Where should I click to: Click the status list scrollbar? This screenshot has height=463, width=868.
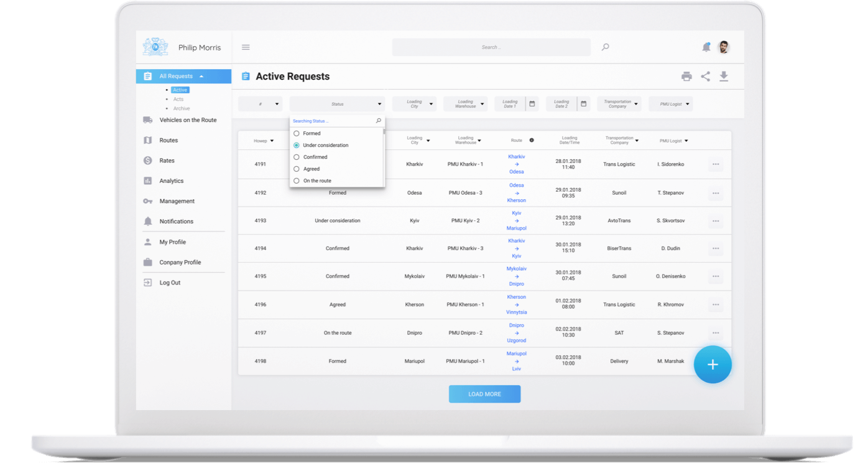click(x=384, y=132)
